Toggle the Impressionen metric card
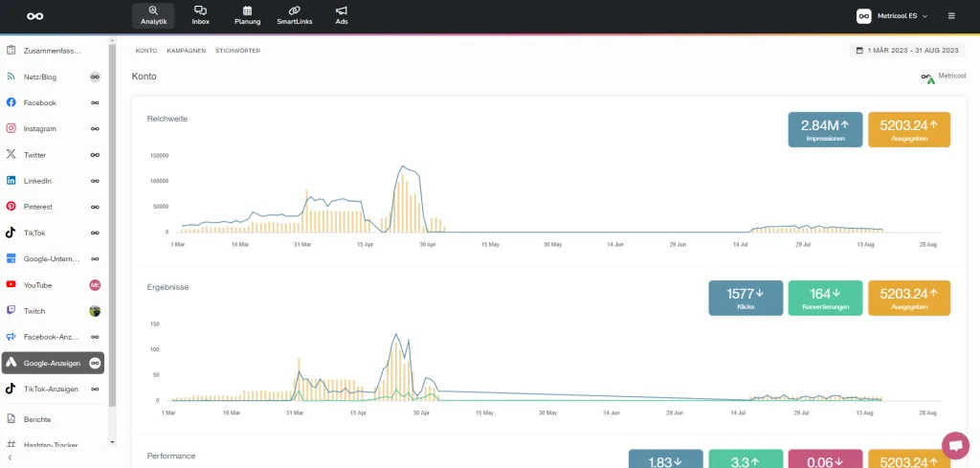 (825, 130)
